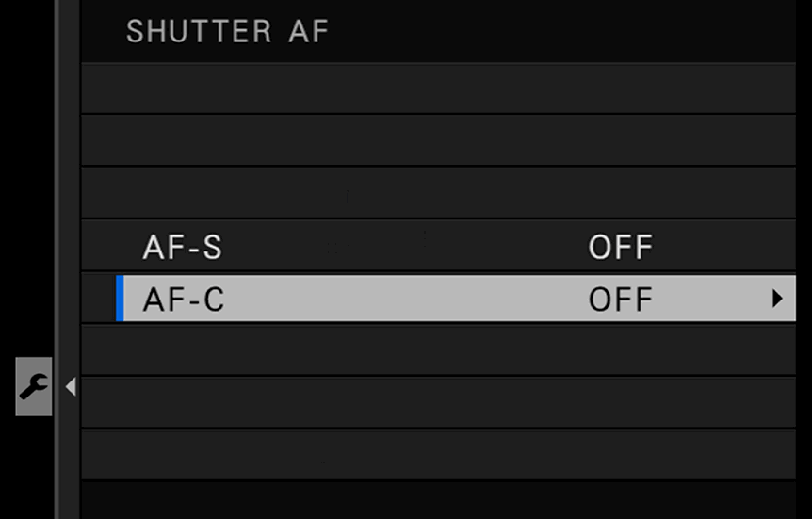Select the AF-C label text
The width and height of the screenshot is (812, 519).
point(184,299)
